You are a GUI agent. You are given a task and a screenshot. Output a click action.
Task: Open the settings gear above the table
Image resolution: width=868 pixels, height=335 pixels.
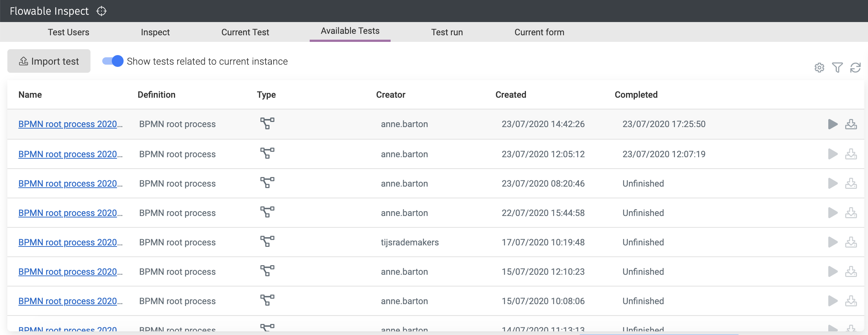819,68
